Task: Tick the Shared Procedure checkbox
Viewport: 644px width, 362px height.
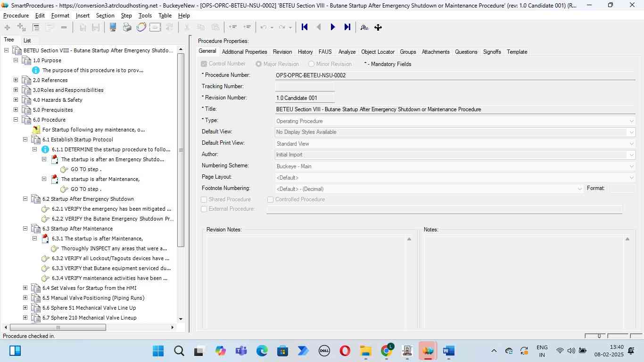Action: click(204, 199)
